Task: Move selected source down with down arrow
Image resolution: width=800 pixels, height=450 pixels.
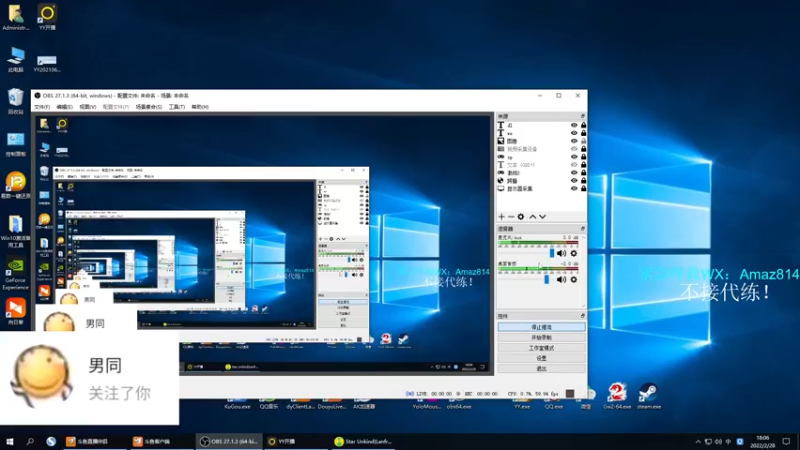Action: pos(542,217)
